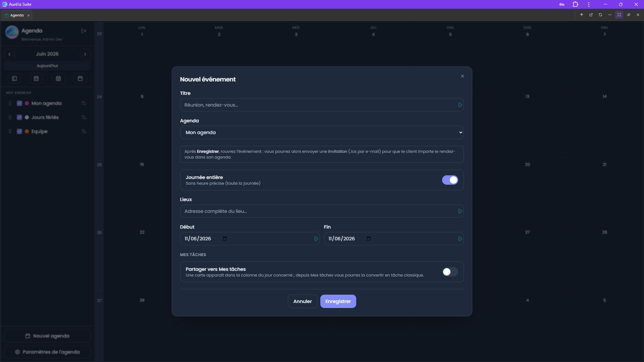The height and width of the screenshot is (362, 644).
Task: Click Annuler to cancel the event
Action: 303,301
